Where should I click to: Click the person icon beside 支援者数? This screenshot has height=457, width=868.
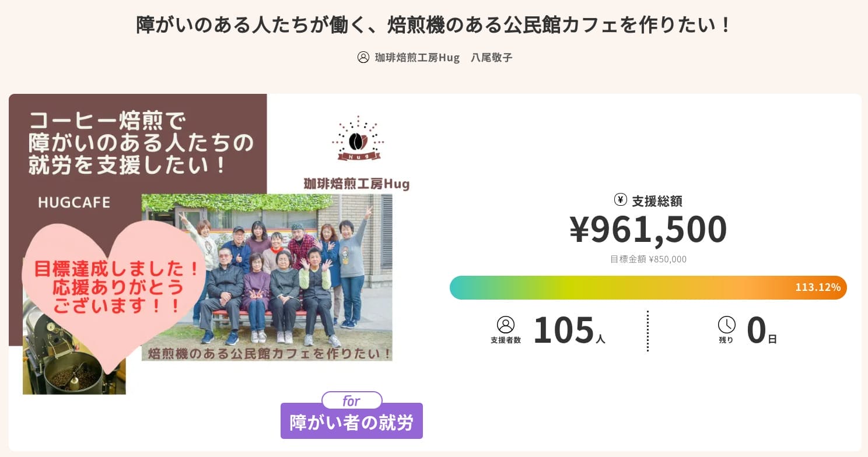tap(505, 324)
